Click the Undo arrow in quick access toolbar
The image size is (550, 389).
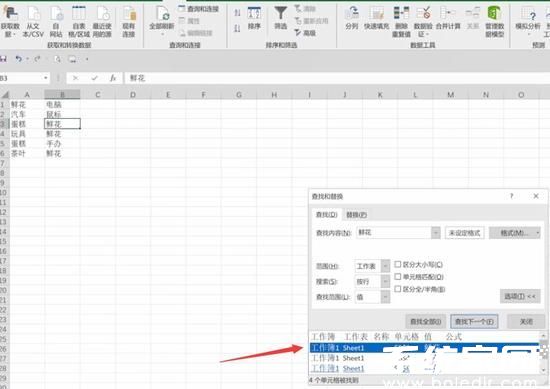[x=19, y=59]
